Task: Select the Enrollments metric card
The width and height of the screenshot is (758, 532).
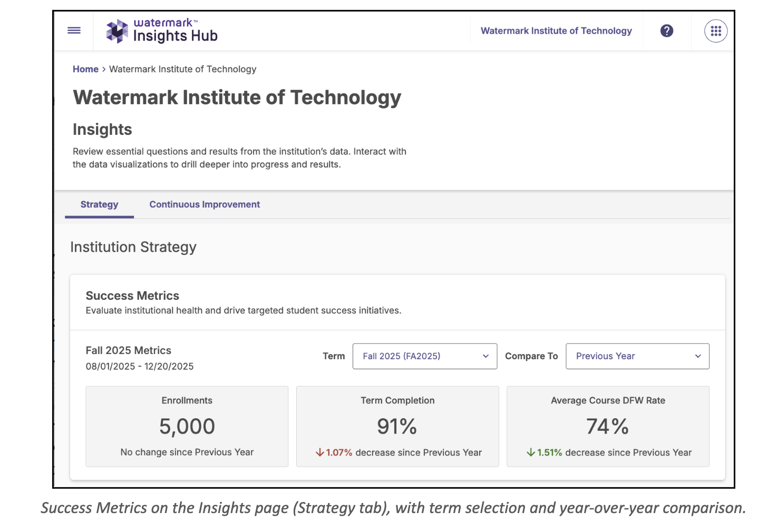Action: tap(187, 427)
